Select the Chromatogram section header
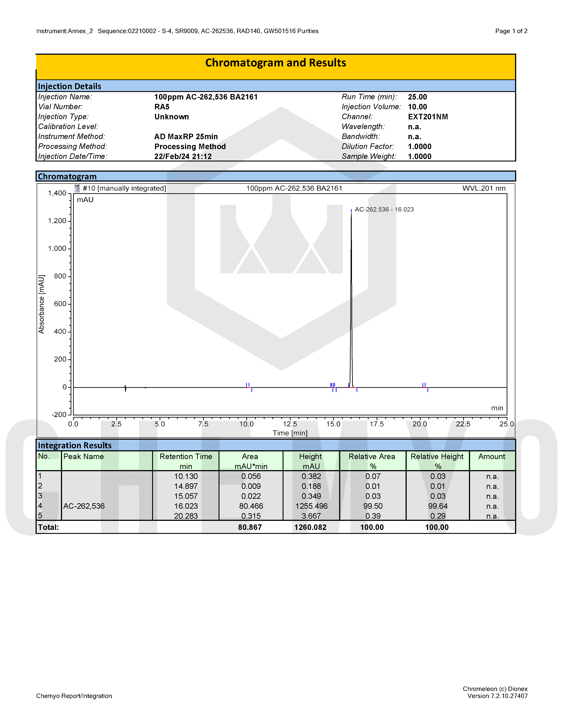The image size is (563, 728). 276,176
